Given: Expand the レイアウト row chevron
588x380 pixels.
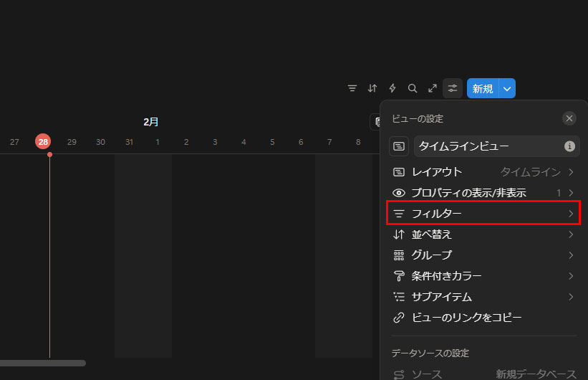Looking at the screenshot, I should 571,172.
